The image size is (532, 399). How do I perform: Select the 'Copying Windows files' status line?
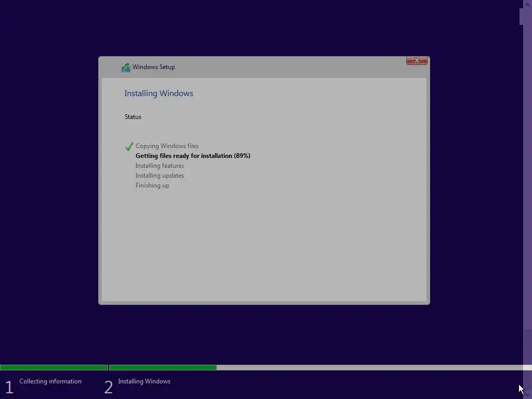coord(167,146)
